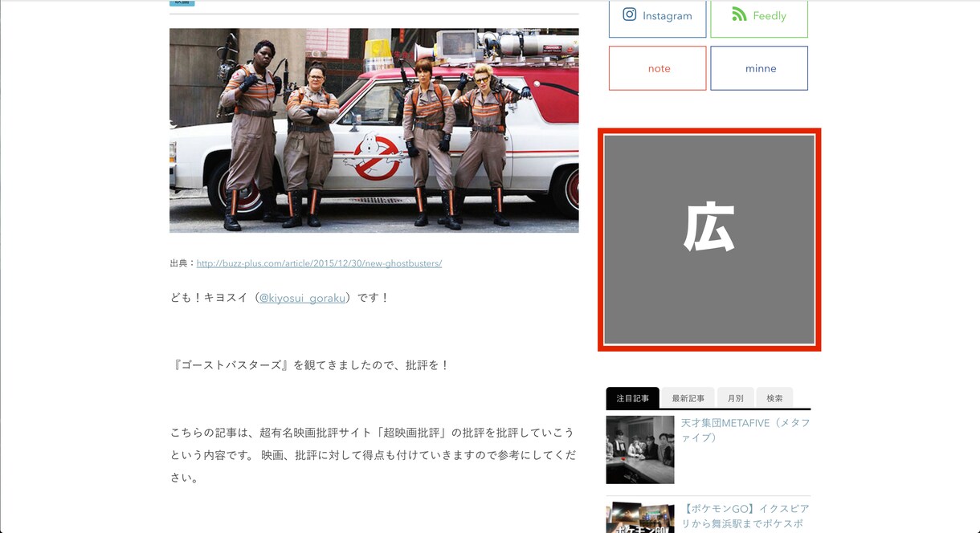This screenshot has width=980, height=533.
Task: Click the Ghostbusters cast photo
Action: tap(374, 131)
